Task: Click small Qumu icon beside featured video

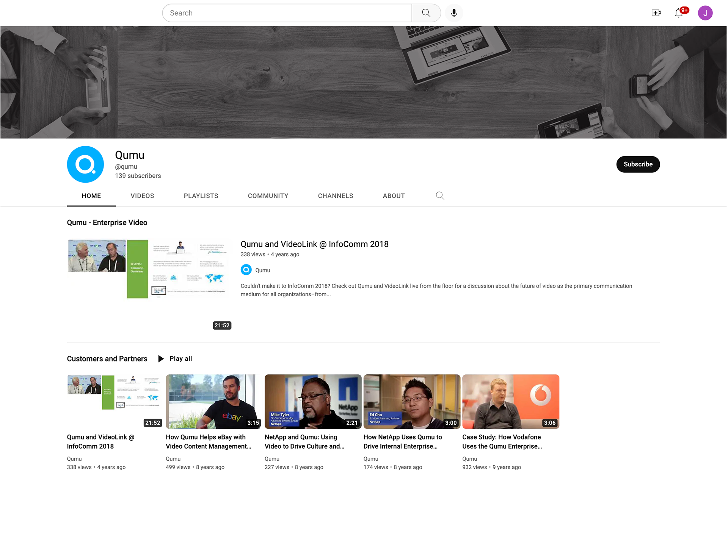Action: pyautogui.click(x=246, y=270)
